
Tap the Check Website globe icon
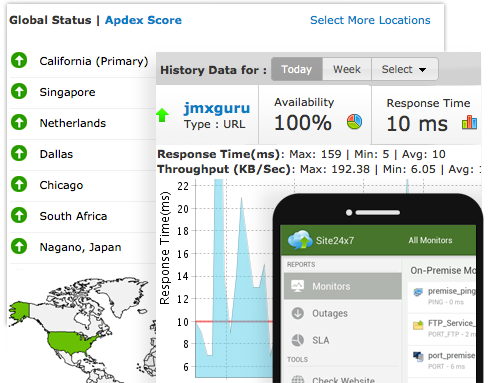[298, 379]
